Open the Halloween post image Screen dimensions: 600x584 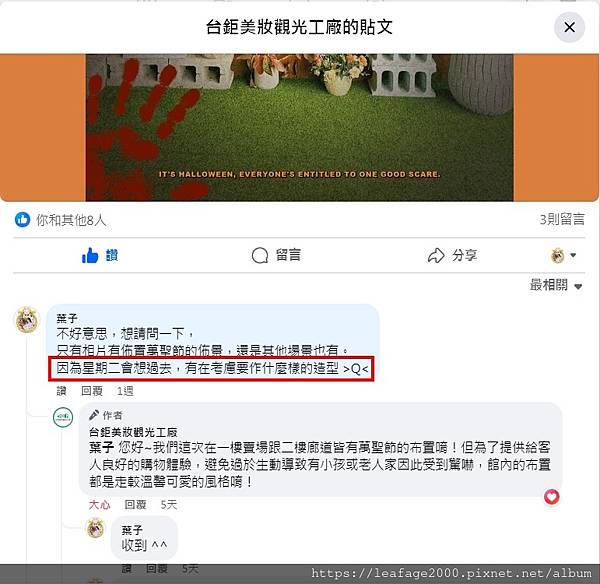tap(299, 127)
